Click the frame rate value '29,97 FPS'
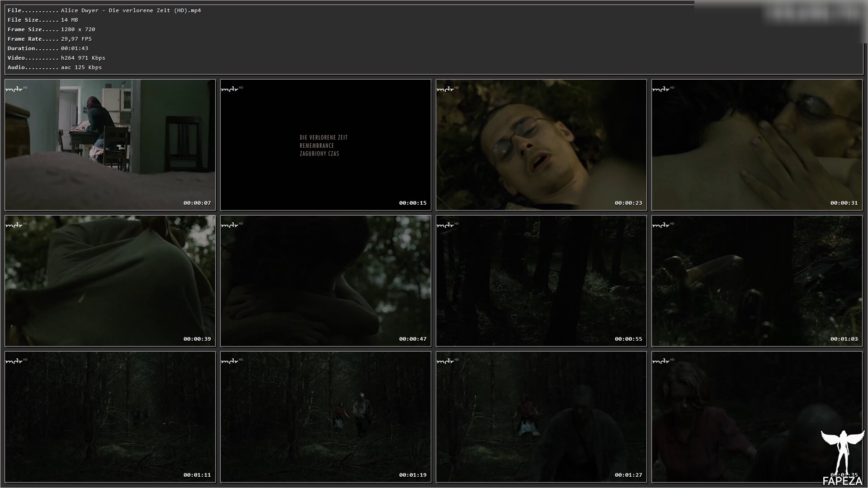 tap(76, 39)
